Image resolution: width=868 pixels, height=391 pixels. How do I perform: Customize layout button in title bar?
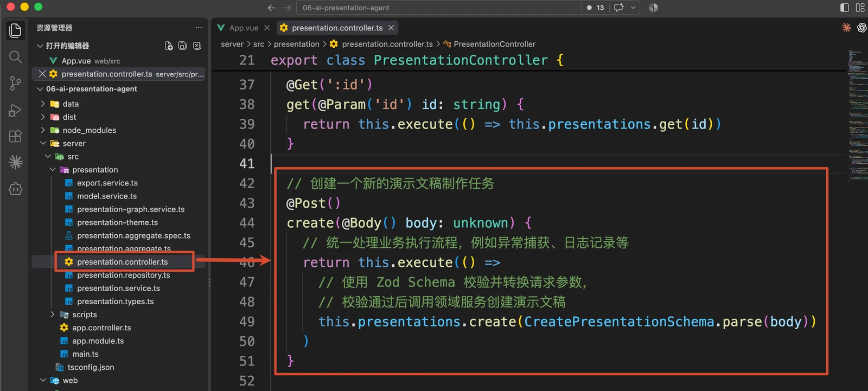tap(860, 8)
